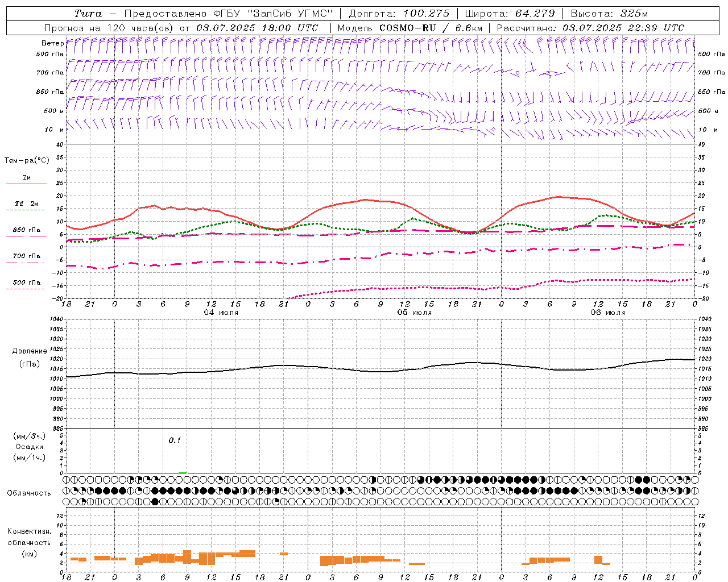Click the "700 гПа" temperature legend entry
Image resolution: width=728 pixels, height=582 pixels.
pyautogui.click(x=26, y=256)
